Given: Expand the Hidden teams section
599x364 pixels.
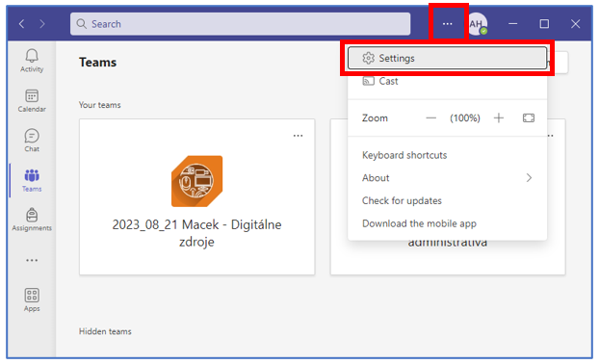Looking at the screenshot, I should [105, 331].
